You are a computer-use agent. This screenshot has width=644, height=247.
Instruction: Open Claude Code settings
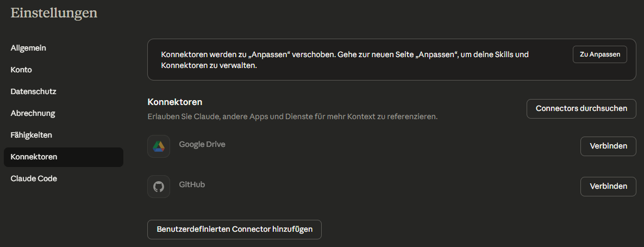pyautogui.click(x=34, y=178)
